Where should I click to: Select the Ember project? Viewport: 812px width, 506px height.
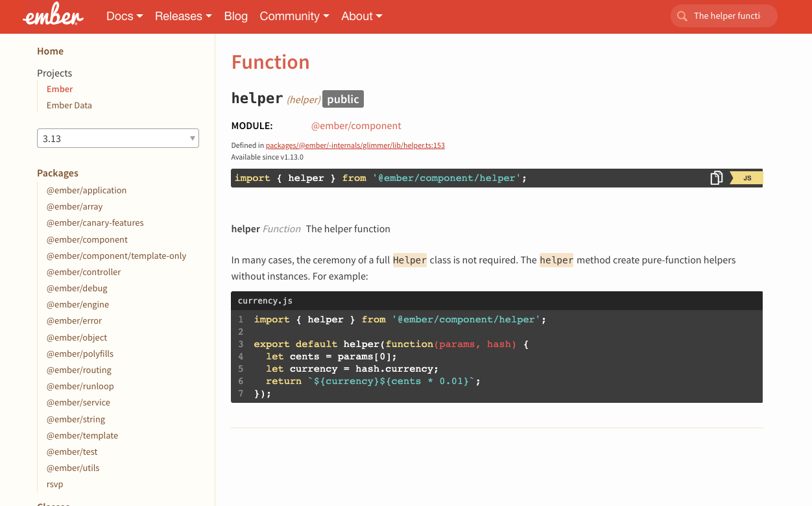point(60,89)
